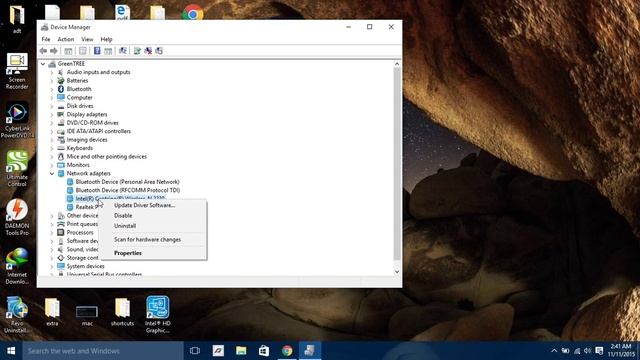Image resolution: width=640 pixels, height=360 pixels.
Task: Click the blue Help question mark icon
Action: click(97, 51)
